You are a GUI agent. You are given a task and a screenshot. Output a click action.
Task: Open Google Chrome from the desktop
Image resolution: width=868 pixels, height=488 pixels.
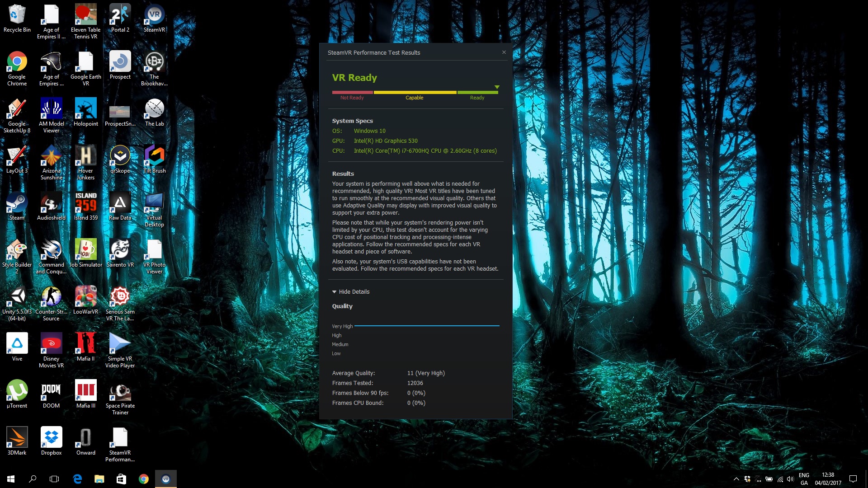click(x=17, y=69)
